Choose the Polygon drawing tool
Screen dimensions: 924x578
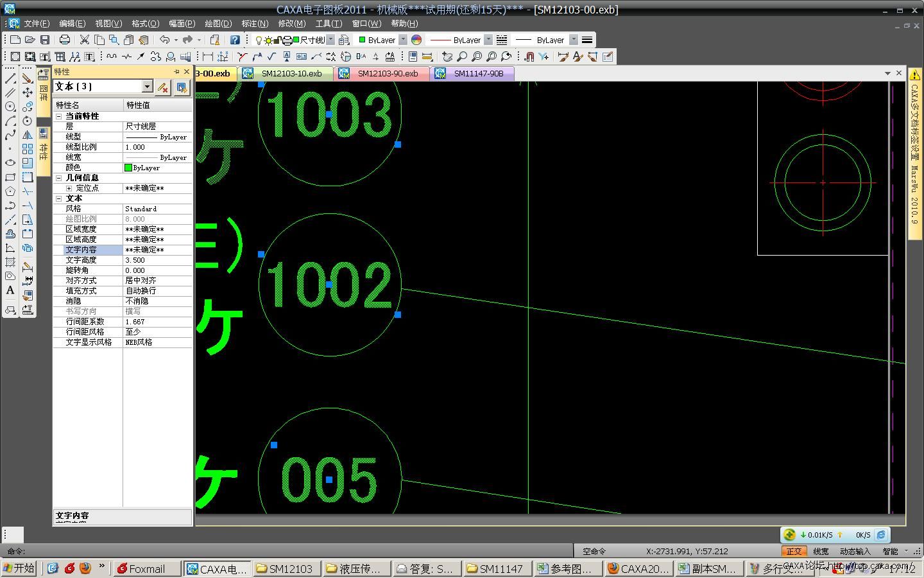10,191
